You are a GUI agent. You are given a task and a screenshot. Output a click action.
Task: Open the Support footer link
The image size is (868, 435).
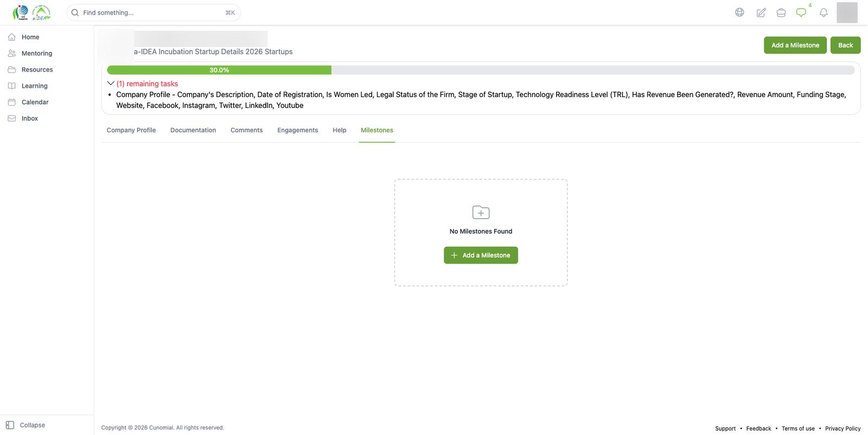[725, 428]
